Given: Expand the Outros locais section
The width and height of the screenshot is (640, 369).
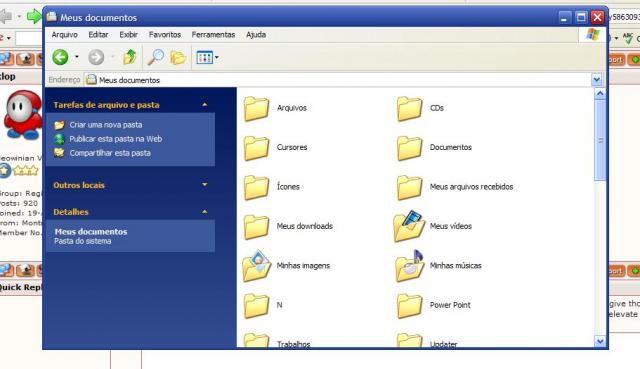Looking at the screenshot, I should point(204,185).
